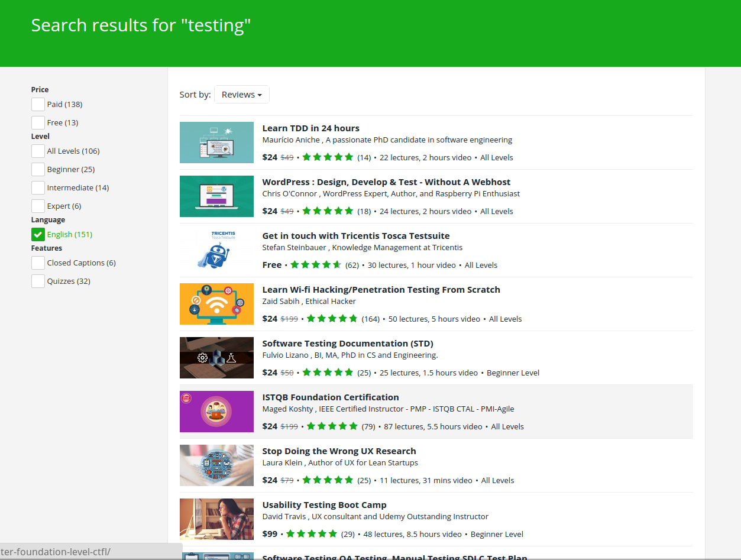
Task: Enable the Closed Captions (6) filter
Action: click(x=38, y=263)
